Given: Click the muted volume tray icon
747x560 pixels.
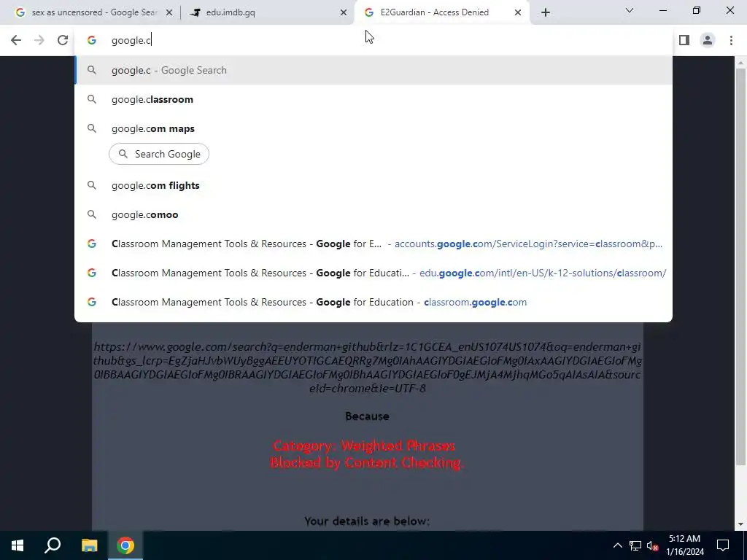Looking at the screenshot, I should (652, 545).
